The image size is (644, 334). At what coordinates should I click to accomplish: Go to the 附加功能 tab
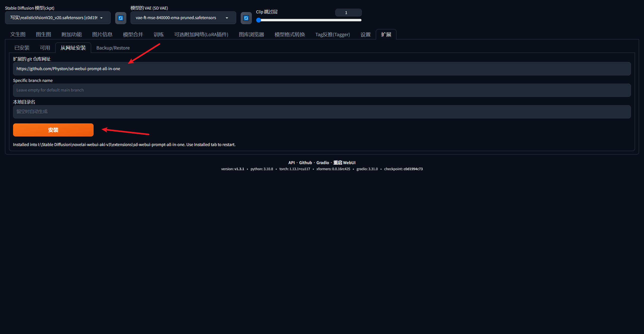click(72, 34)
